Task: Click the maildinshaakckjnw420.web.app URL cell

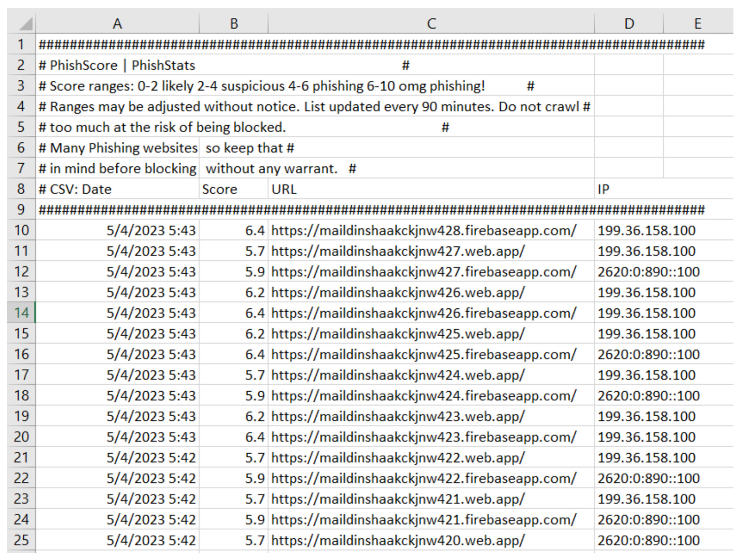Action: point(398,540)
